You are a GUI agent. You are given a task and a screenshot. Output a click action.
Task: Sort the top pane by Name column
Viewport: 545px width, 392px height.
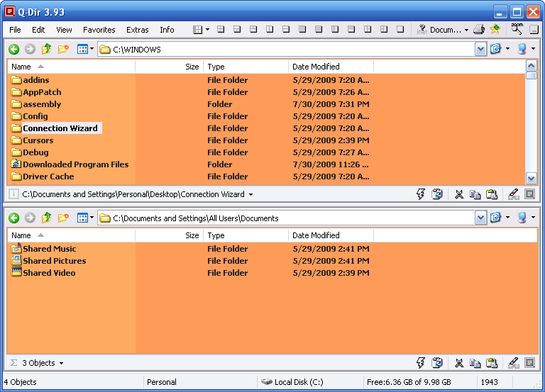click(x=71, y=67)
